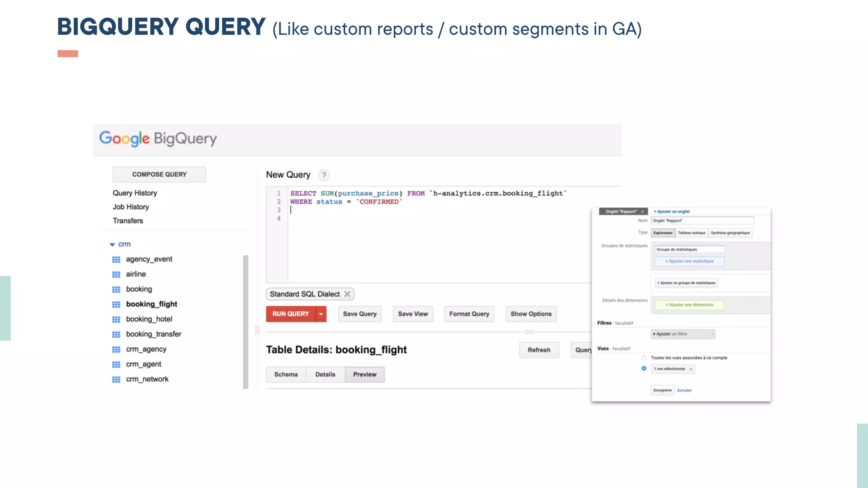Click the agency_event table icon
Image resolution: width=868 pixels, height=488 pixels.
tap(116, 260)
